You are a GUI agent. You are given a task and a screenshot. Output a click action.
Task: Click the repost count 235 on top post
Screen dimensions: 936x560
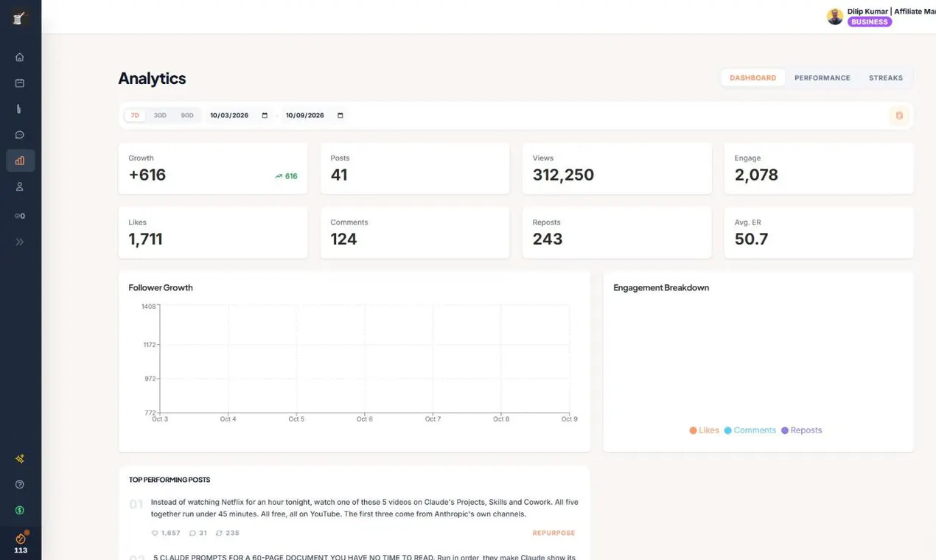[x=227, y=533]
